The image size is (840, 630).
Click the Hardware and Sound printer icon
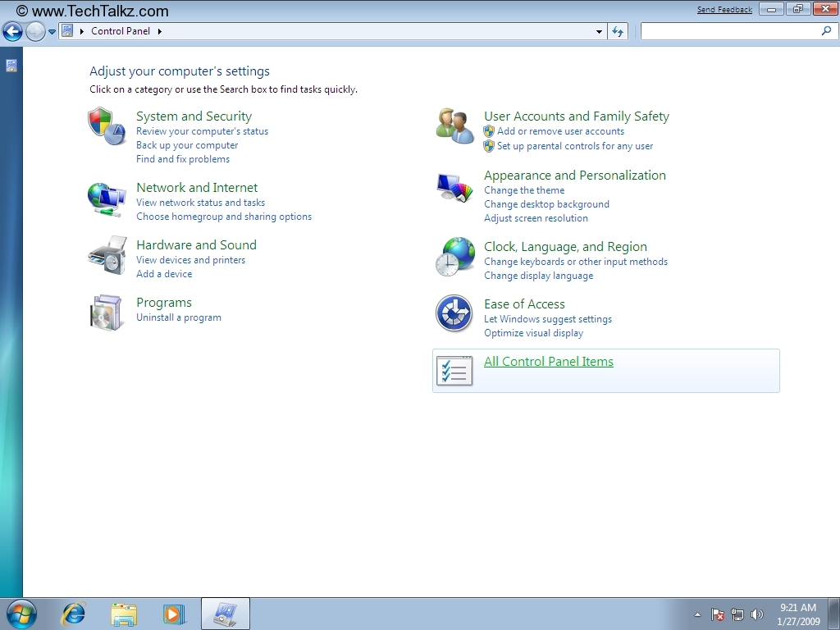[107, 255]
